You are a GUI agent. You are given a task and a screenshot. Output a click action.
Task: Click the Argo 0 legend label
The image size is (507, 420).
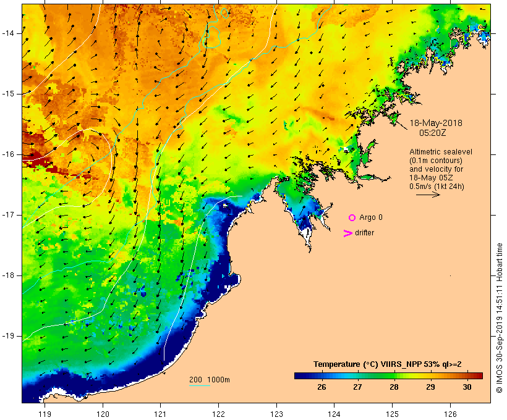tap(371, 217)
